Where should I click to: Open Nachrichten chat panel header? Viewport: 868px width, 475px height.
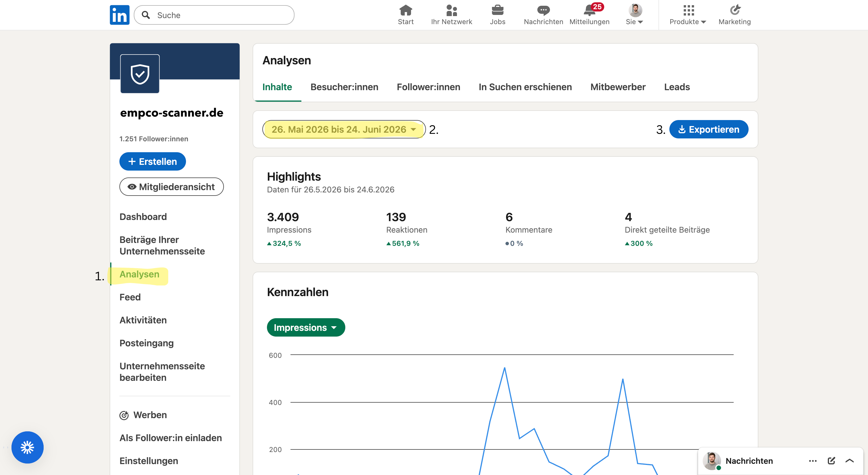click(749, 461)
